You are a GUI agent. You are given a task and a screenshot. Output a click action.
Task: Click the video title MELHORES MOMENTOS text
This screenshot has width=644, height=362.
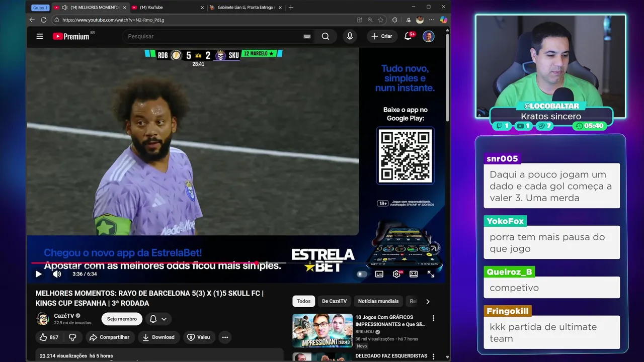click(149, 298)
